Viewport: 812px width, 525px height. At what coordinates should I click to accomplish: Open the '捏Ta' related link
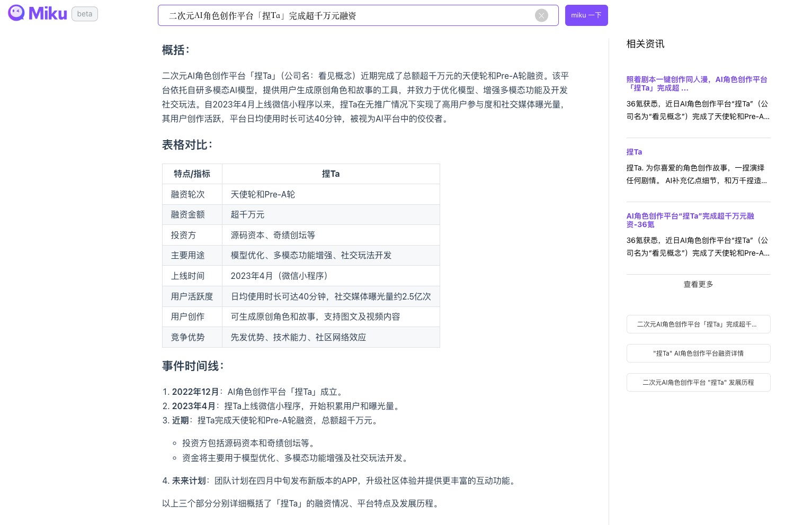tap(634, 152)
